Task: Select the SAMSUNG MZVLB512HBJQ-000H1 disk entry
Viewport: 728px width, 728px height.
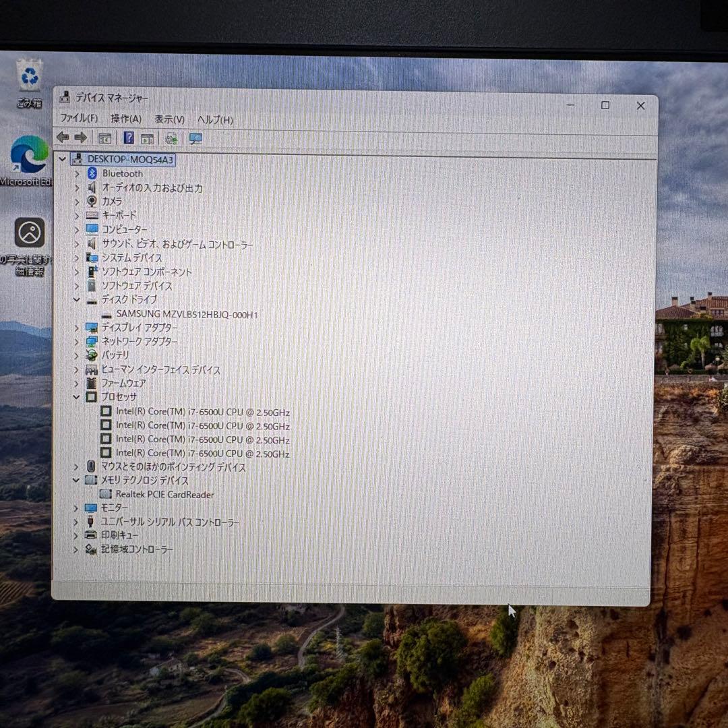Action: 187,314
